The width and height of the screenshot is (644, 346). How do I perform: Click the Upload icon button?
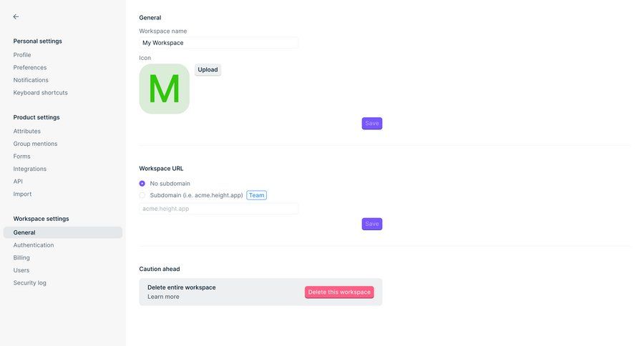click(208, 70)
